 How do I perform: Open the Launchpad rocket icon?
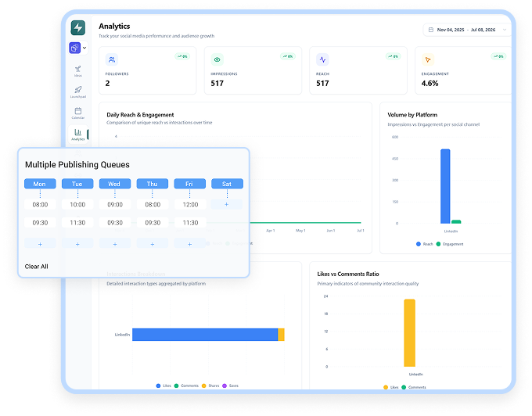click(78, 91)
